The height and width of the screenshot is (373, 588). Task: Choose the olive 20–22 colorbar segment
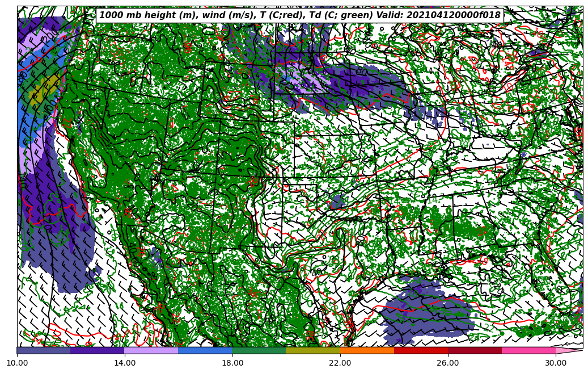pos(313,350)
